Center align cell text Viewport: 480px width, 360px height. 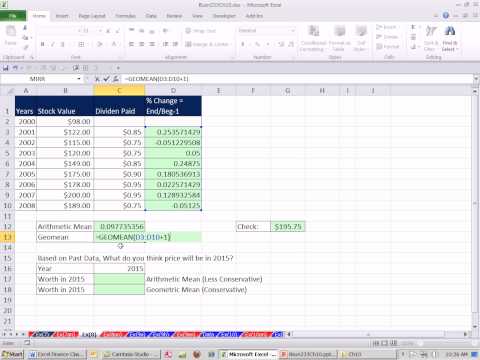(x=142, y=44)
